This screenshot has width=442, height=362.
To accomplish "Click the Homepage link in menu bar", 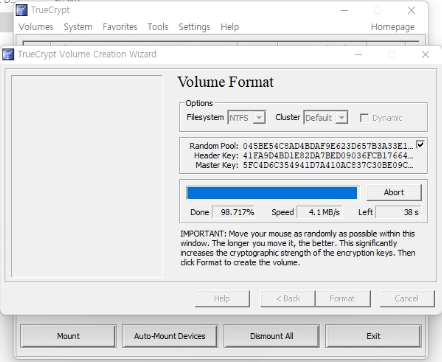I will coord(393,27).
